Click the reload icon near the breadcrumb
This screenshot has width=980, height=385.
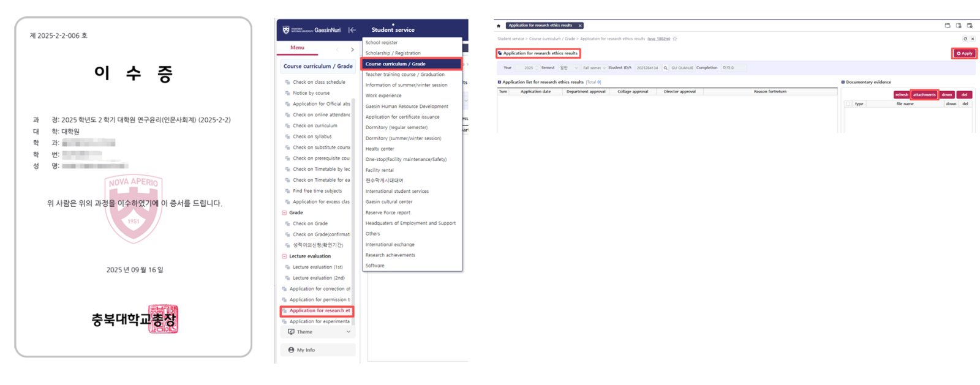965,39
